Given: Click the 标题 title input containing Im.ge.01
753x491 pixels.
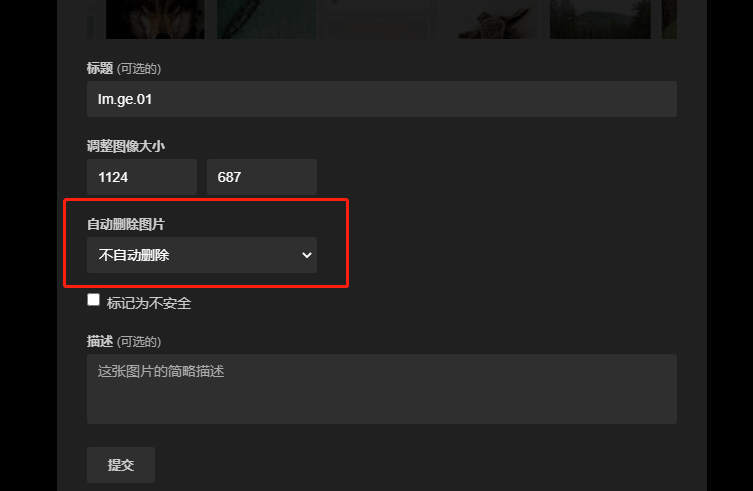Looking at the screenshot, I should (382, 99).
